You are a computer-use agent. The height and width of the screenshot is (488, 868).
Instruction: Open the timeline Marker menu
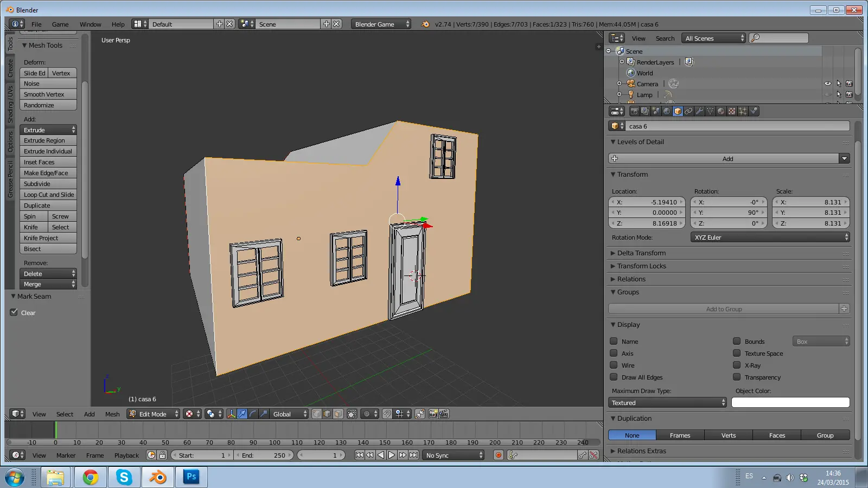coord(66,455)
